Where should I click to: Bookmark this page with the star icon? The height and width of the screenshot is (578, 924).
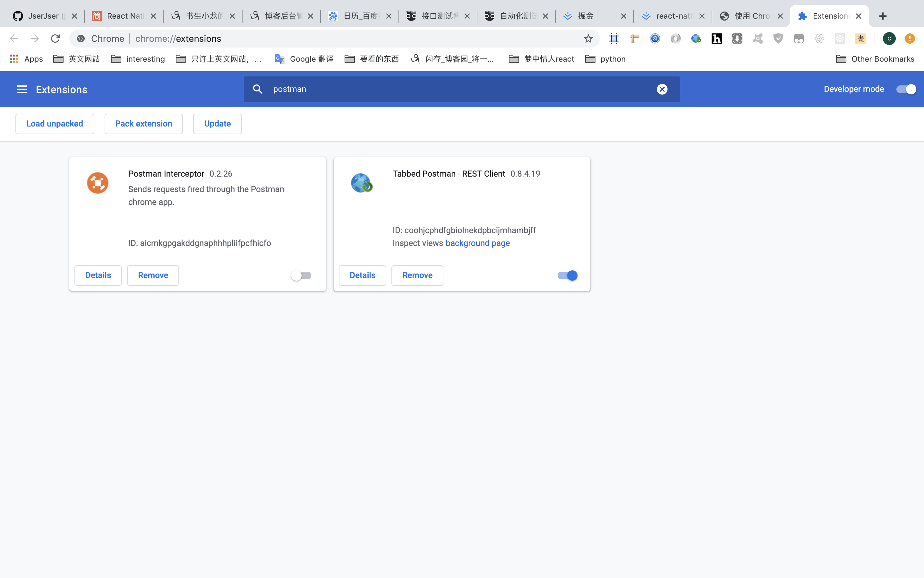click(x=588, y=39)
